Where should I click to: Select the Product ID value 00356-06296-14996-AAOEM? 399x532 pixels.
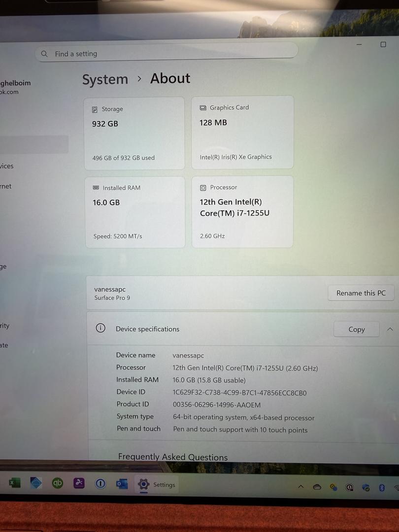click(217, 405)
